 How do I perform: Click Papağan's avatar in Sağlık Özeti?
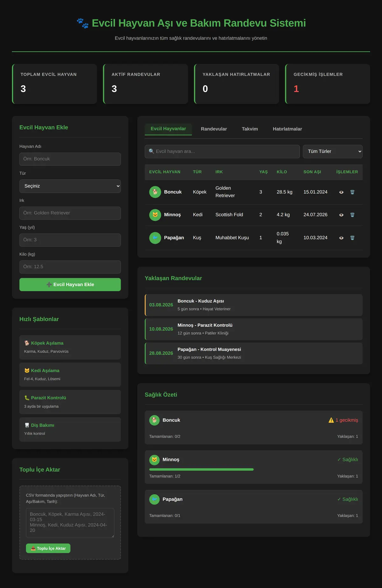click(154, 499)
